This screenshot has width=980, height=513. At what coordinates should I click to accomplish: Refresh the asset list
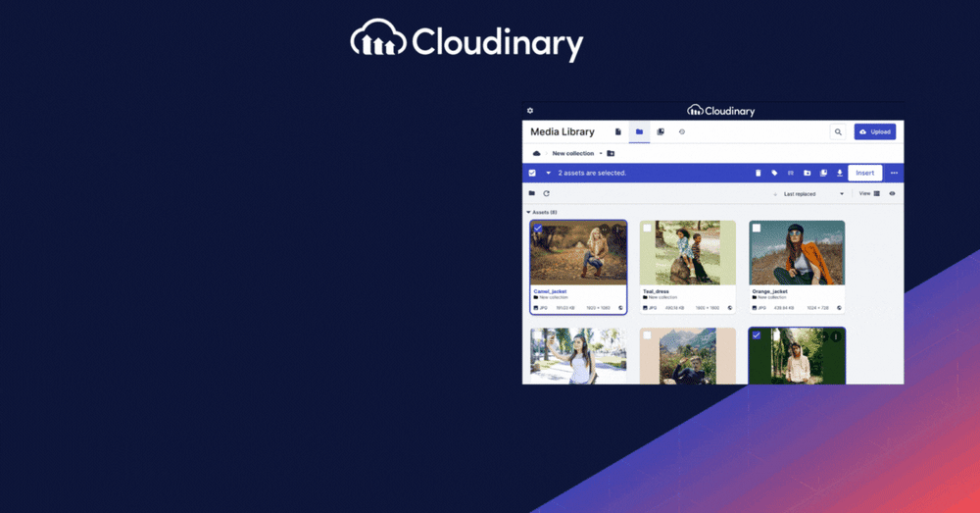coord(546,193)
